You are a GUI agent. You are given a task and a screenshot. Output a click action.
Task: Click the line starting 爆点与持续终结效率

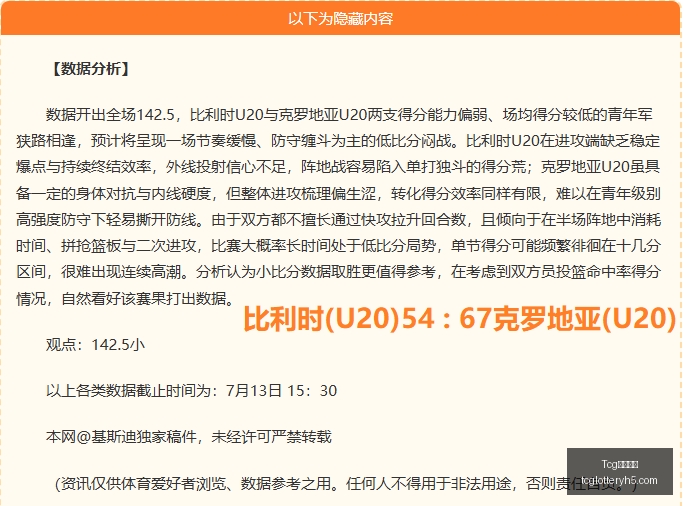click(338, 167)
